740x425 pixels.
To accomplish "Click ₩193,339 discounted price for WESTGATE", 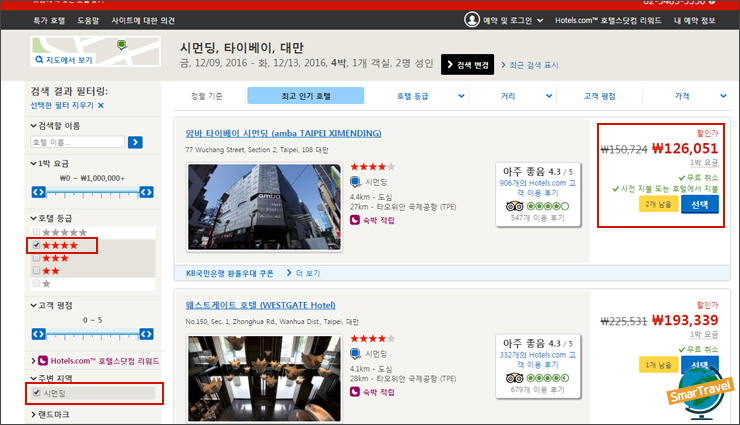I will [685, 320].
